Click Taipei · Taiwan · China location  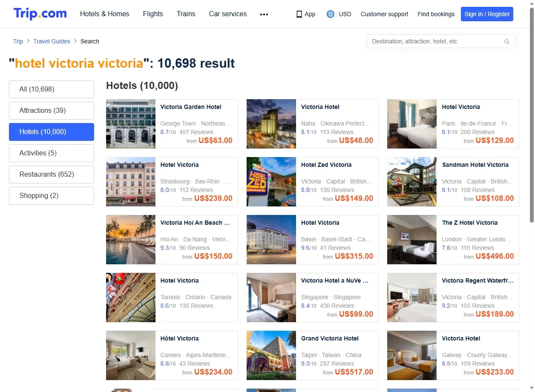(331, 355)
